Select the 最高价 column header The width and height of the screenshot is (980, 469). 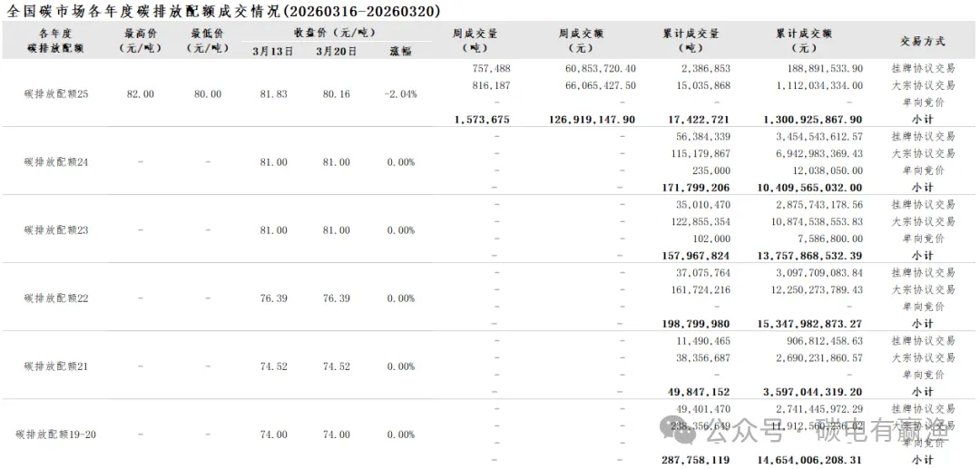tap(141, 41)
